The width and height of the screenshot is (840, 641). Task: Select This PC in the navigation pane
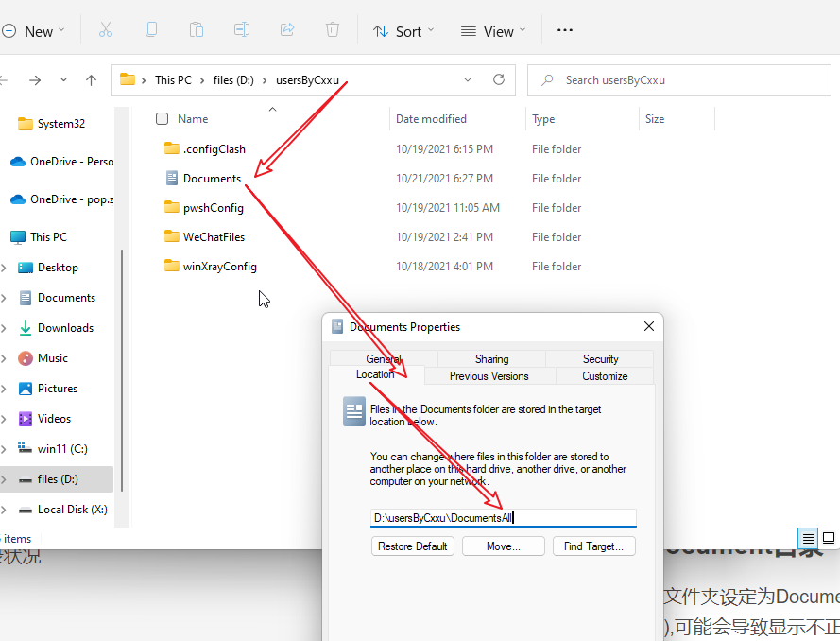[48, 237]
